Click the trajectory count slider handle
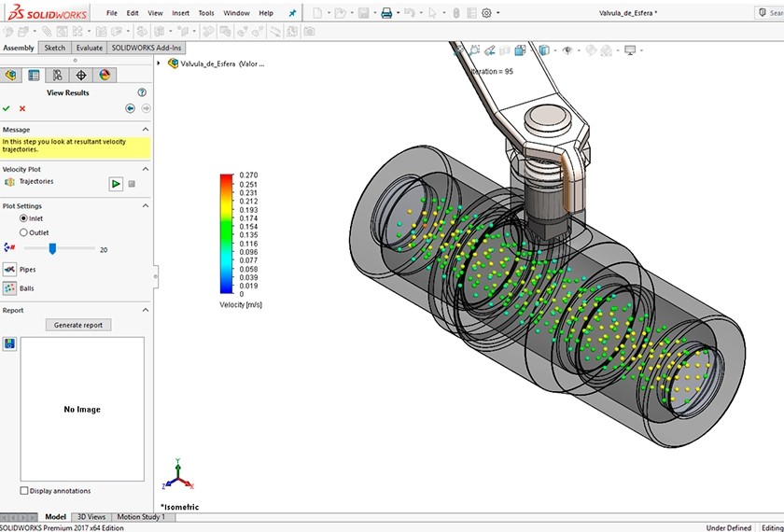Screen dimensions: 784x532 [x=52, y=248]
